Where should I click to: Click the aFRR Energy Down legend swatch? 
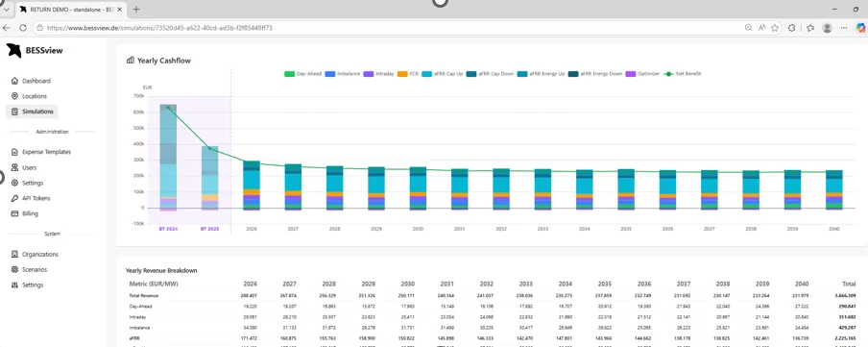click(573, 74)
